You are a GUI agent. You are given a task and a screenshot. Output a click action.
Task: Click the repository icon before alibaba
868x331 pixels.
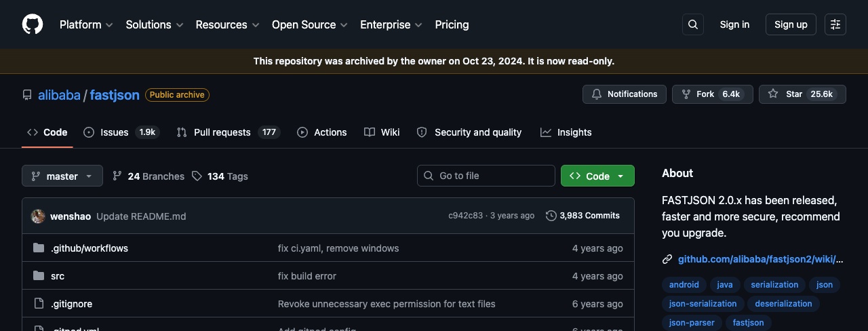(27, 95)
